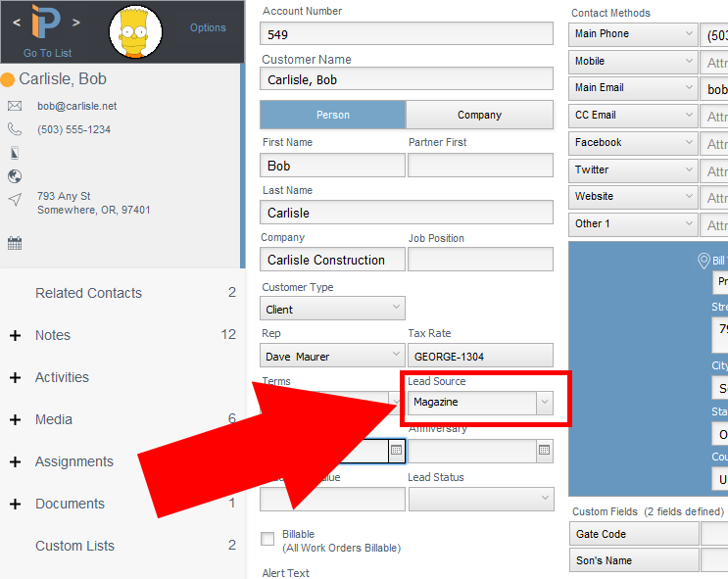The width and height of the screenshot is (728, 579).
Task: Click the Partner First field
Action: [480, 166]
